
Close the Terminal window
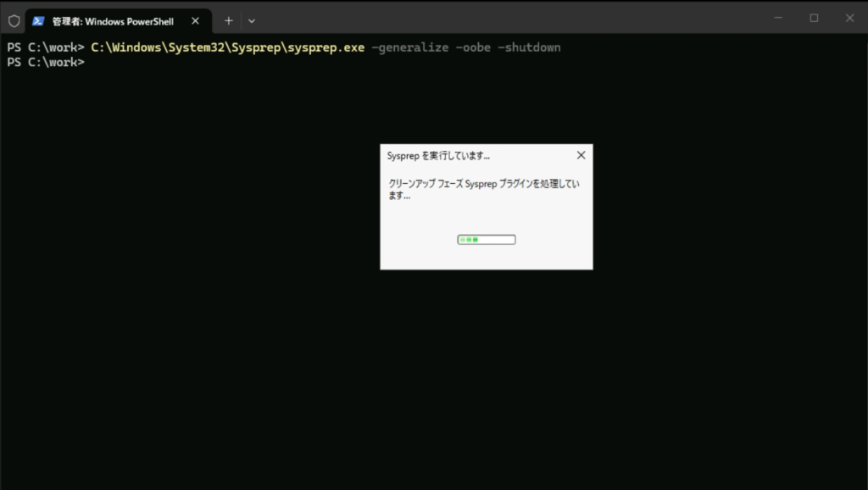coord(849,18)
